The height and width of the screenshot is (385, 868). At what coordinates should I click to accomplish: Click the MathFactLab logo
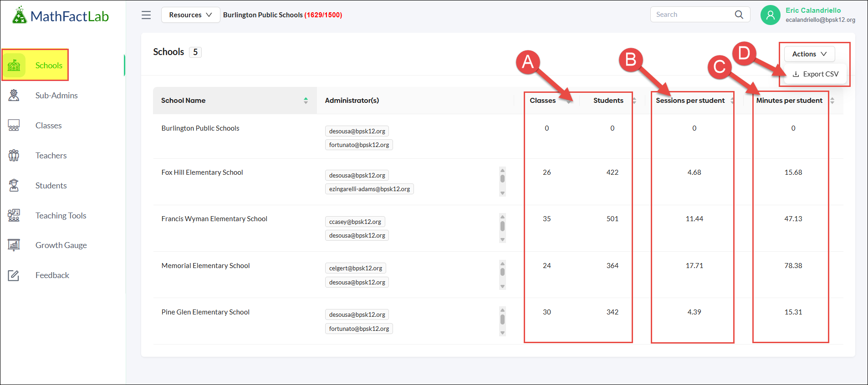(x=60, y=15)
